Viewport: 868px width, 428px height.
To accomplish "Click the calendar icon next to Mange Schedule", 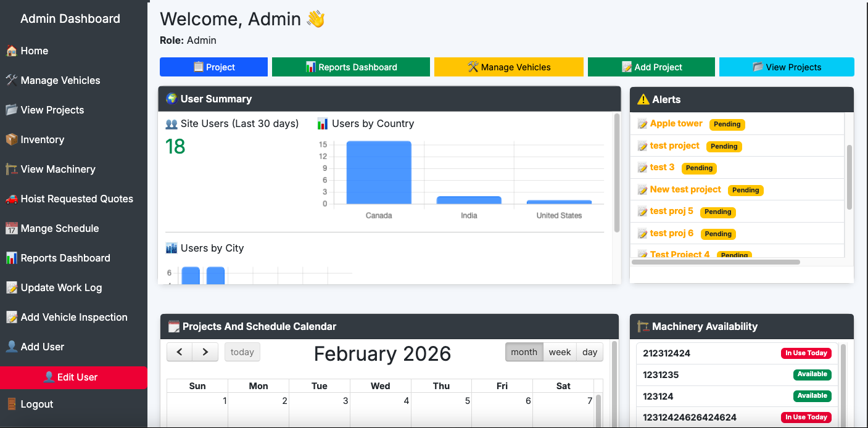I will pos(12,228).
